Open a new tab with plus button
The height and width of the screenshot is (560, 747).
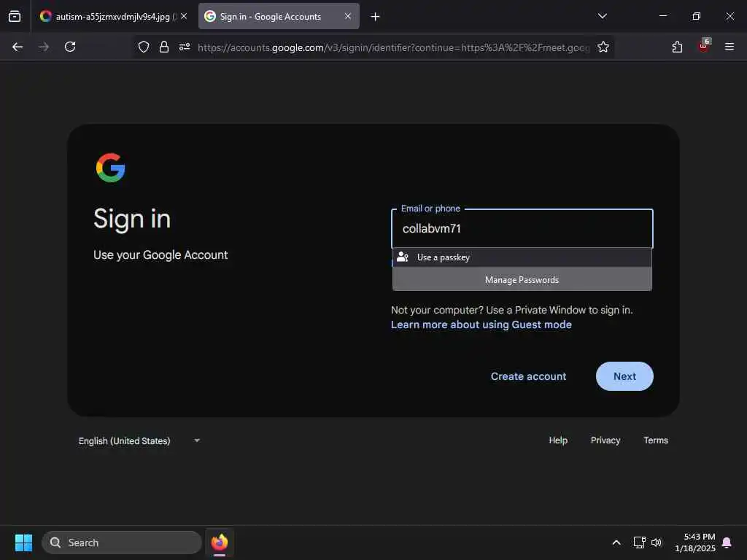tap(376, 17)
